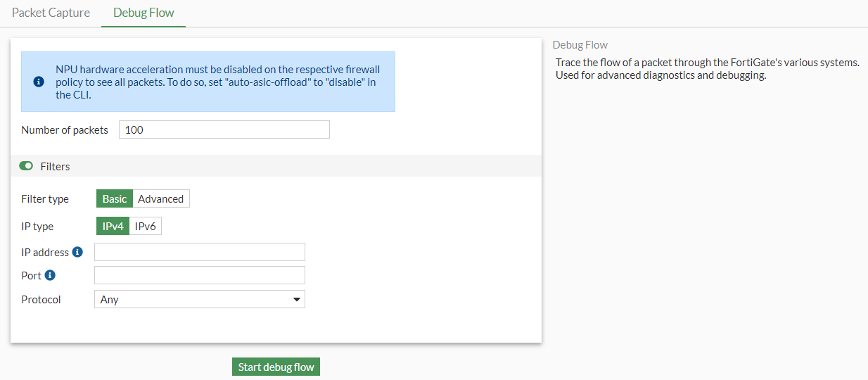The image size is (868, 380).
Task: Switch filter type to Advanced
Action: point(160,199)
